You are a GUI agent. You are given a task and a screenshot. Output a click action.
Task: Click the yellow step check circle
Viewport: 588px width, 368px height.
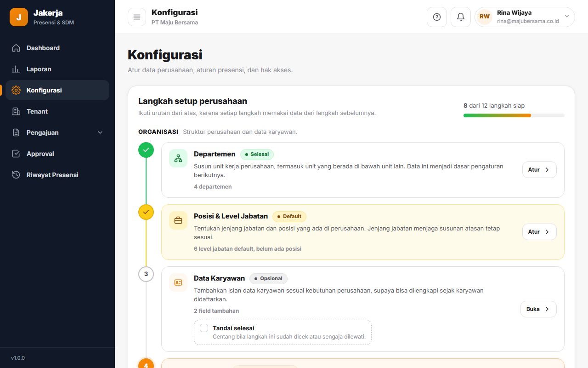pyautogui.click(x=146, y=212)
